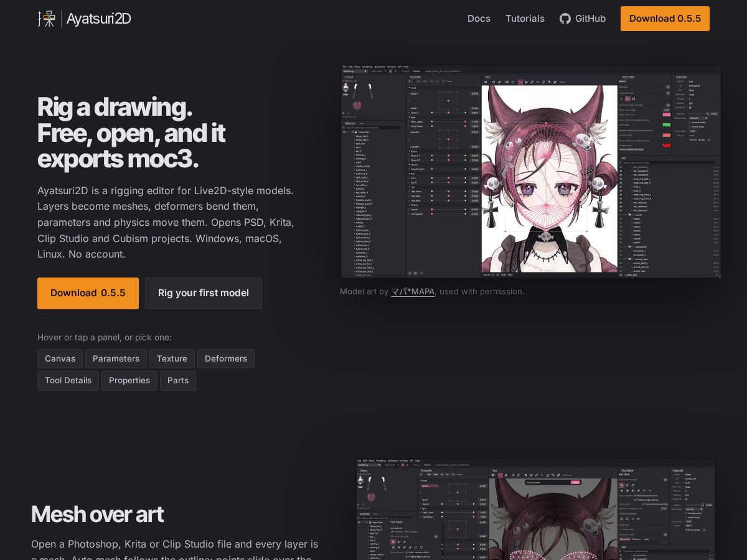Tap the character canvas in the hero screenshot

tap(549, 179)
